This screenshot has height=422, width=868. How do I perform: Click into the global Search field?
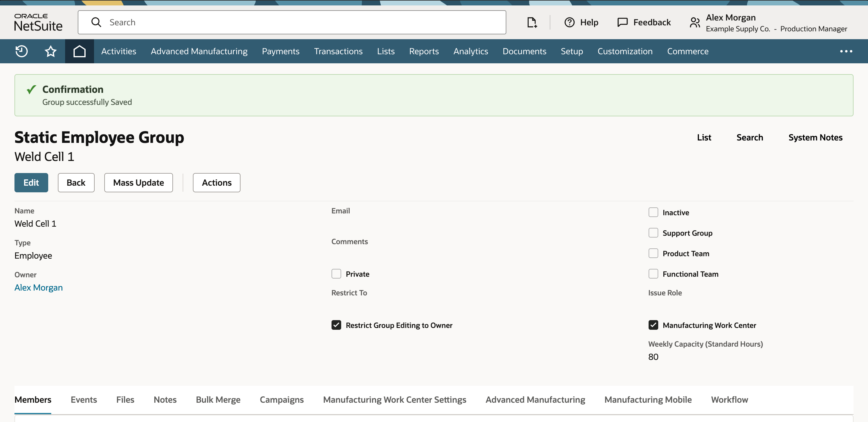point(292,22)
